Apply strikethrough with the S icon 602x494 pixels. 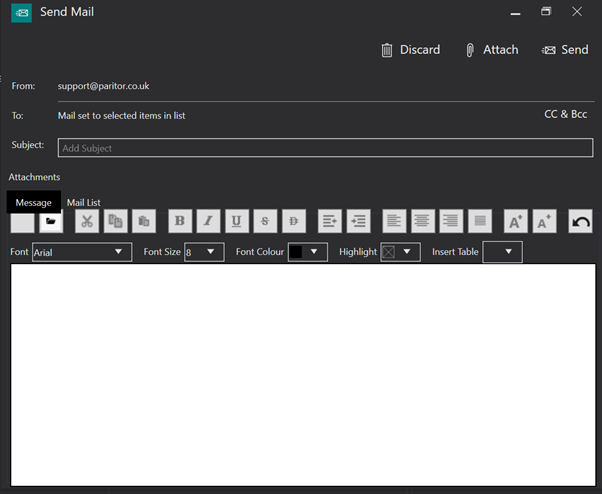click(265, 221)
